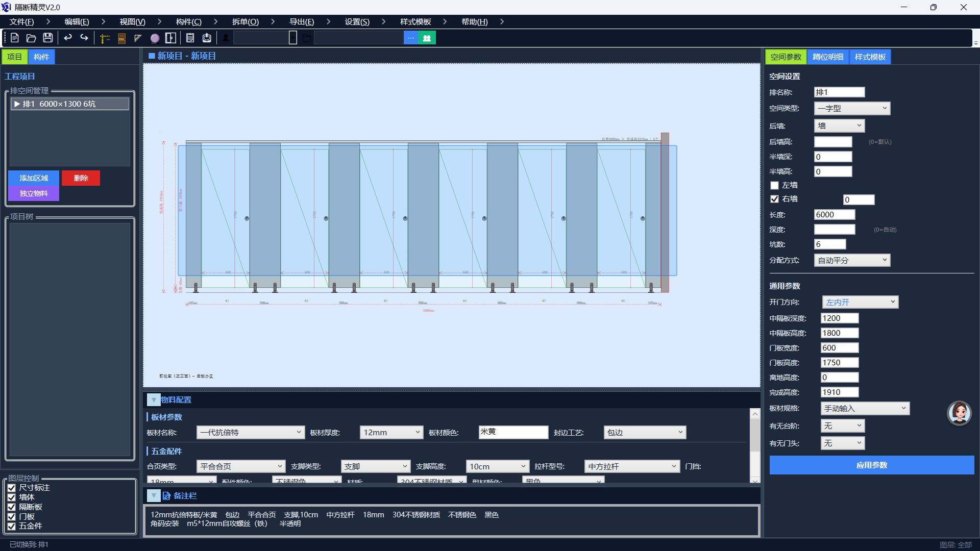
Task: Click the blue ellipsis browse button
Action: click(x=411, y=38)
